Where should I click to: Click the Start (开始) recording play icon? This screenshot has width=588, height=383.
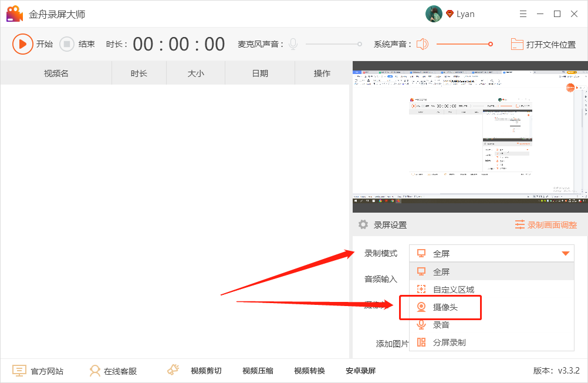click(x=23, y=44)
